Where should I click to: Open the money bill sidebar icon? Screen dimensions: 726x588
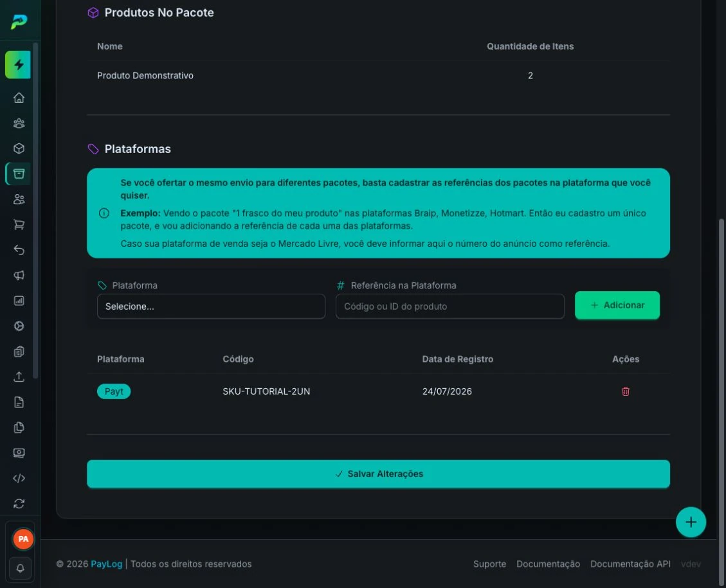[19, 453]
